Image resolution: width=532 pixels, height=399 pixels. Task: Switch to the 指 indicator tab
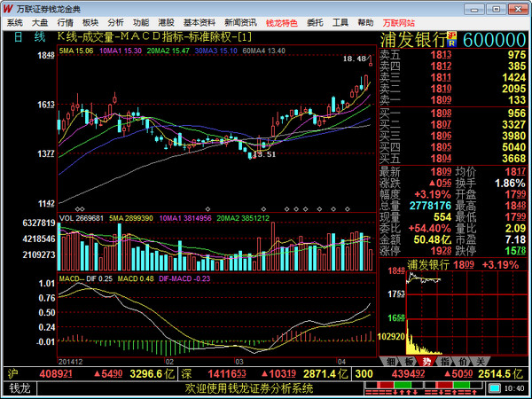pyautogui.click(x=445, y=362)
